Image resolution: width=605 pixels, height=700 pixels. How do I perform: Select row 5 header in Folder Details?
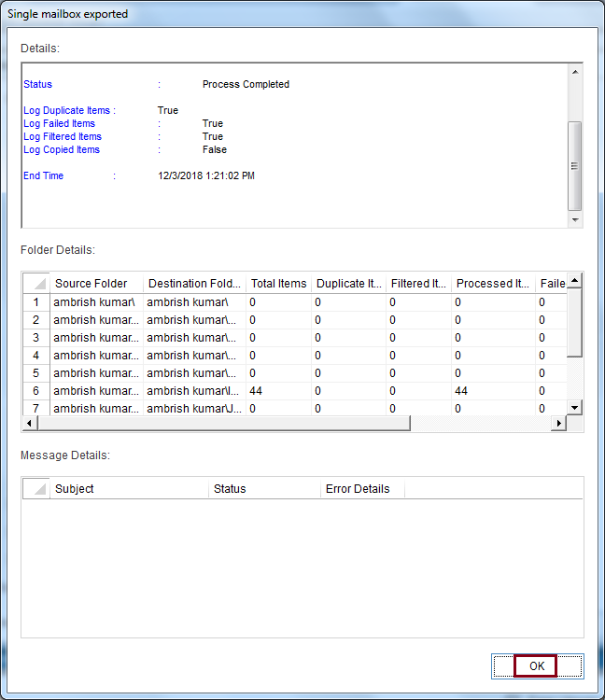point(36,373)
